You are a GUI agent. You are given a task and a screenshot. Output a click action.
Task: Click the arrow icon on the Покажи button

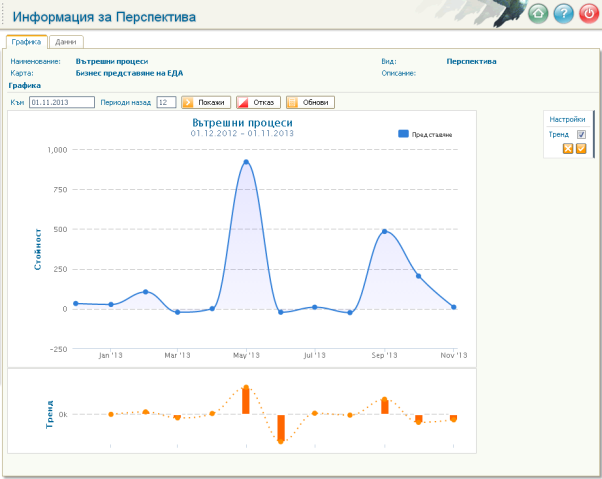click(188, 102)
